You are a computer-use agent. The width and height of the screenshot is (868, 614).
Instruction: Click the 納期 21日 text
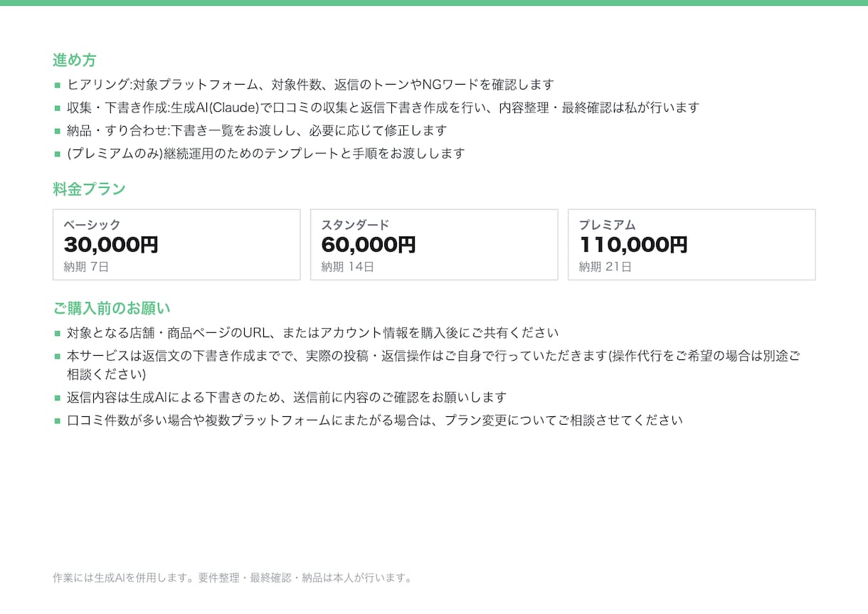tap(605, 267)
